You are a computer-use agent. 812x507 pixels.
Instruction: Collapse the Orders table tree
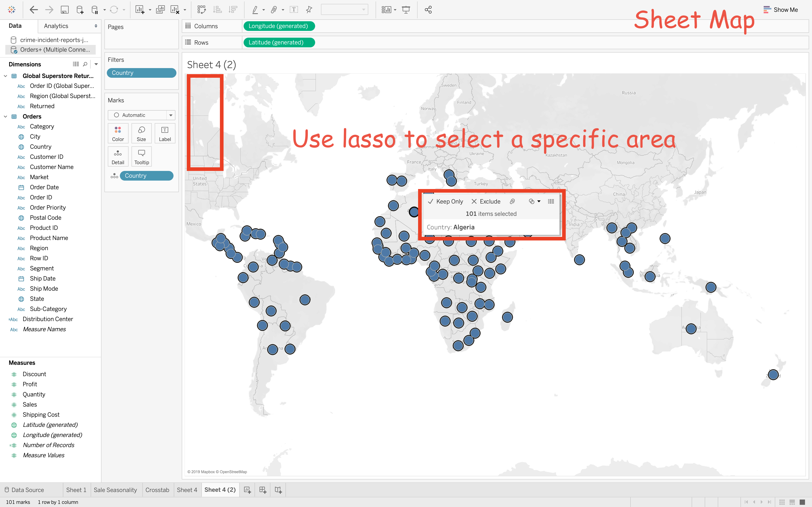[5, 116]
